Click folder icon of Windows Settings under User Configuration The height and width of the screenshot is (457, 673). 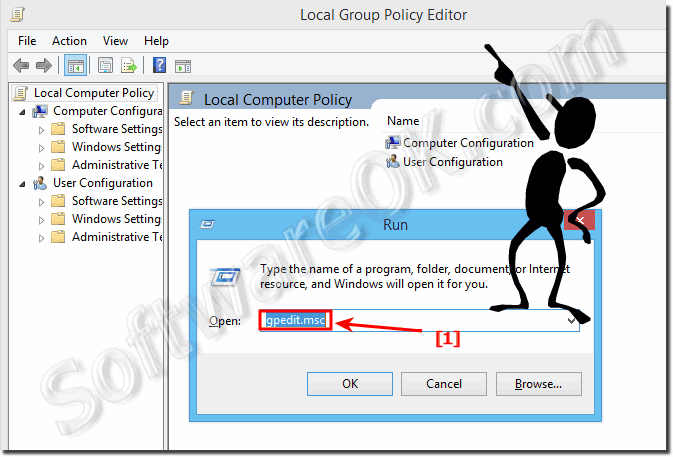(x=58, y=219)
